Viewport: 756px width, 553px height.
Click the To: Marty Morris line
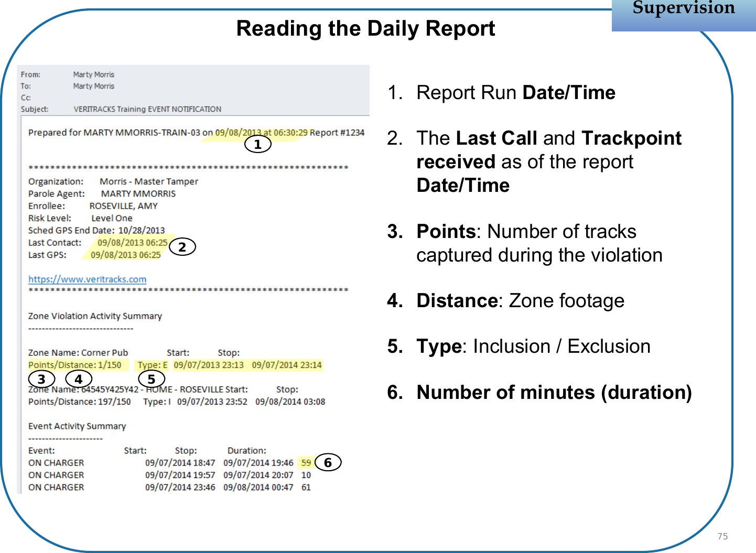point(68,86)
